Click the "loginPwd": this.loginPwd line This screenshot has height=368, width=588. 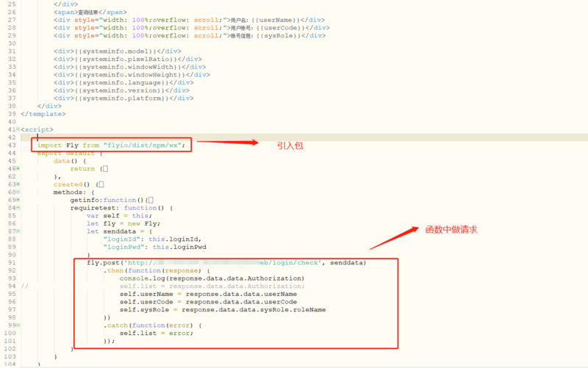point(154,247)
